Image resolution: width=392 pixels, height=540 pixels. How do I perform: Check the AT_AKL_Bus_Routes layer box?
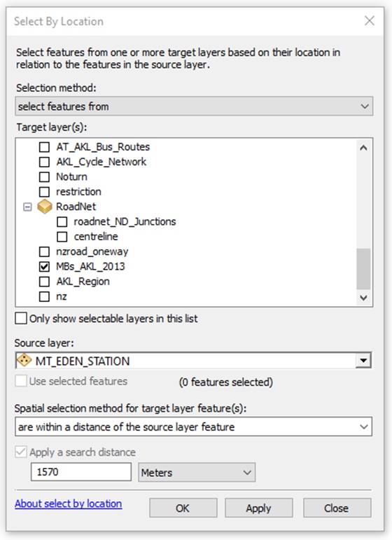click(44, 147)
